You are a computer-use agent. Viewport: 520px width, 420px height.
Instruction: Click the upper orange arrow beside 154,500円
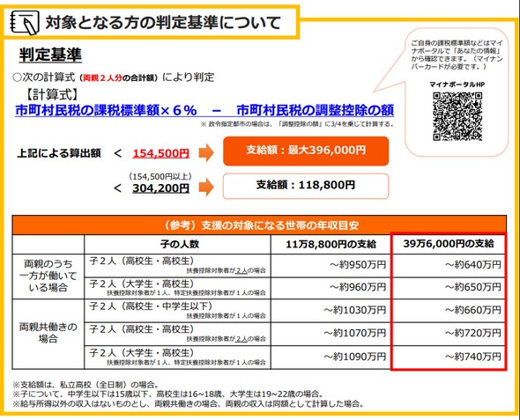coord(206,152)
